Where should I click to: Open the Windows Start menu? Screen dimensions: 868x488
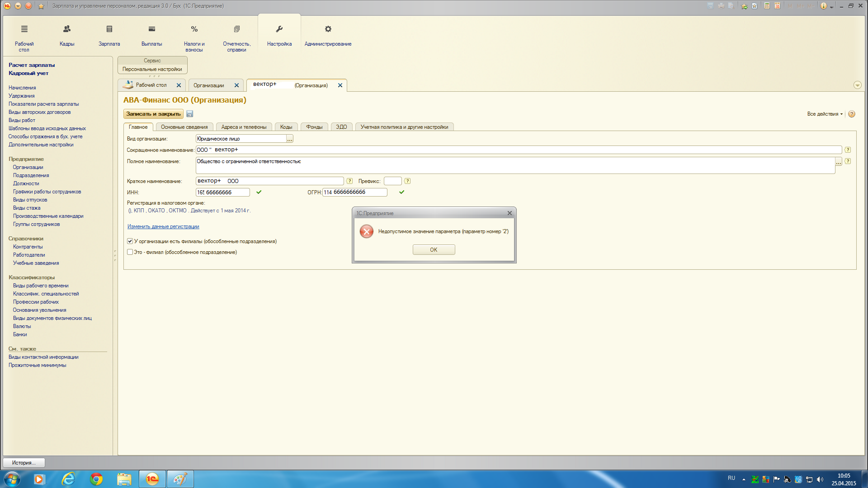point(12,479)
